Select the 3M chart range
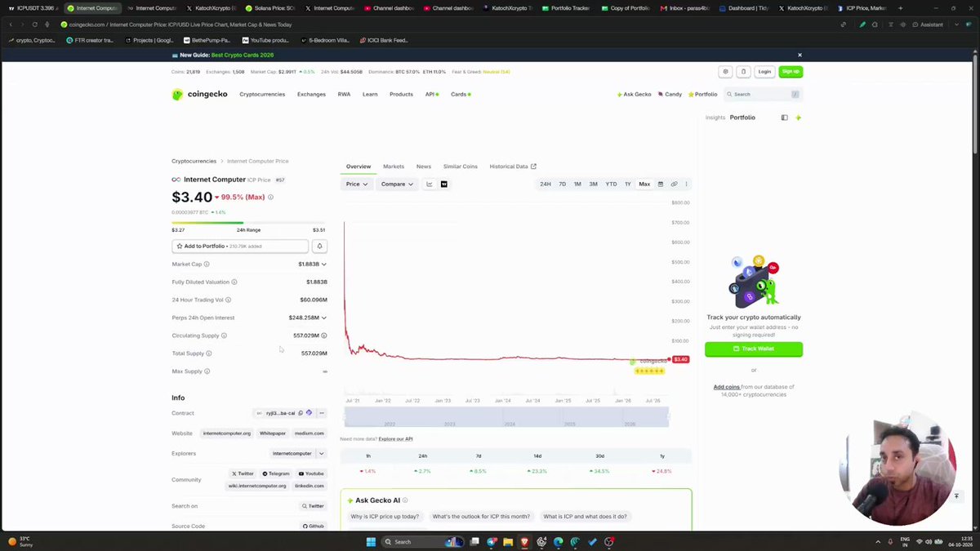 pos(593,184)
